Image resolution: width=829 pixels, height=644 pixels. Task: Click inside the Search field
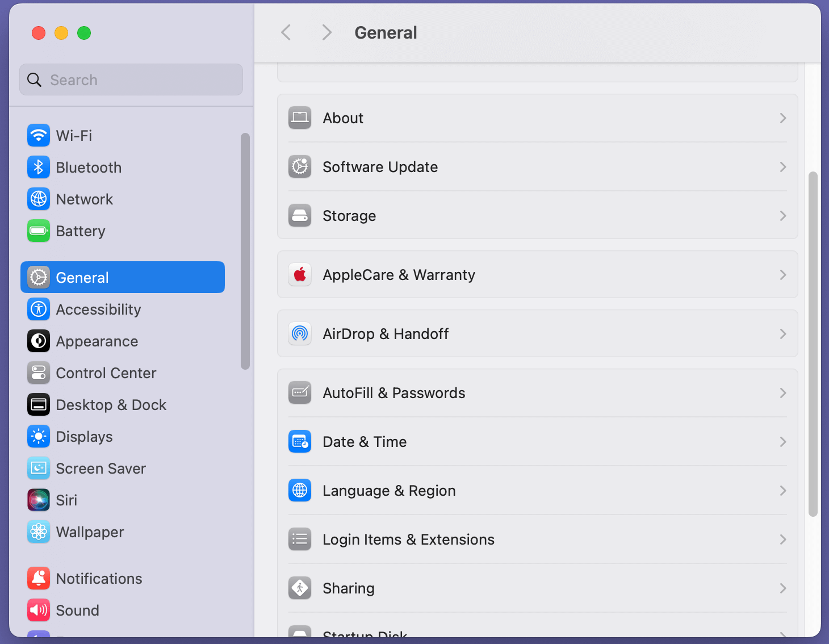(x=131, y=80)
